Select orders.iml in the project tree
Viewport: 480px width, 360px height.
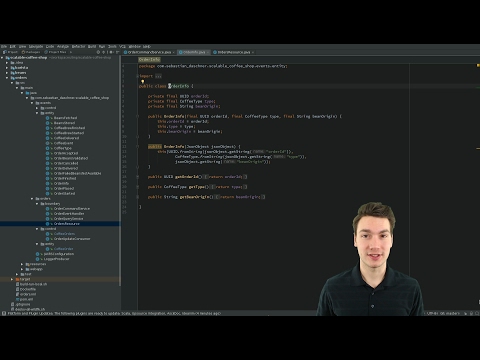(28, 294)
